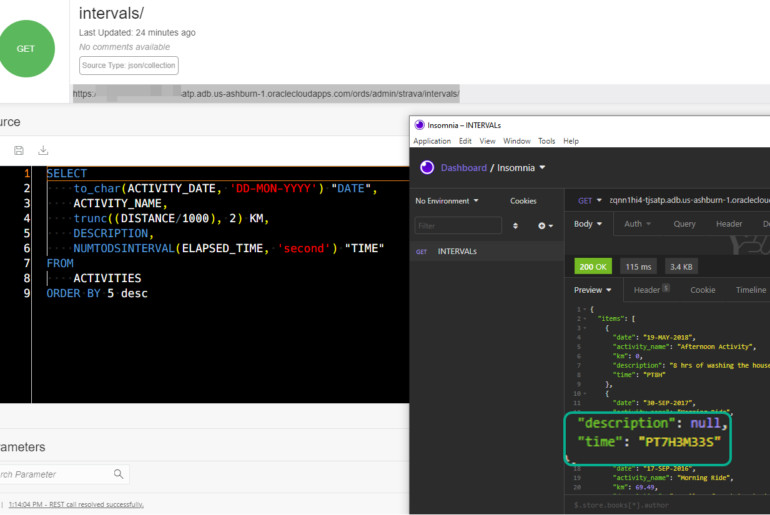Select the INTERVALs request in sidebar
The height and width of the screenshot is (515, 770).
pyautogui.click(x=486, y=251)
